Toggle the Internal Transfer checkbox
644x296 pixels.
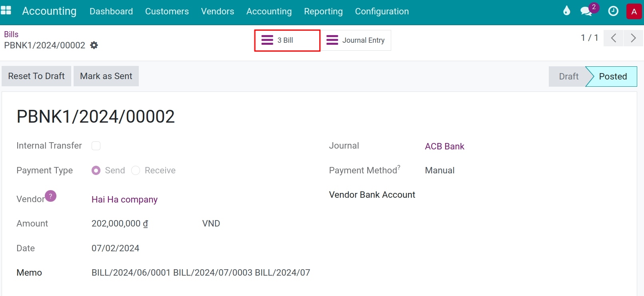(x=96, y=146)
